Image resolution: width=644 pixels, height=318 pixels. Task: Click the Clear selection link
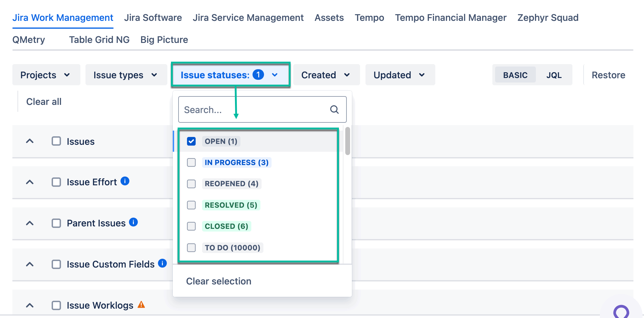[219, 281]
